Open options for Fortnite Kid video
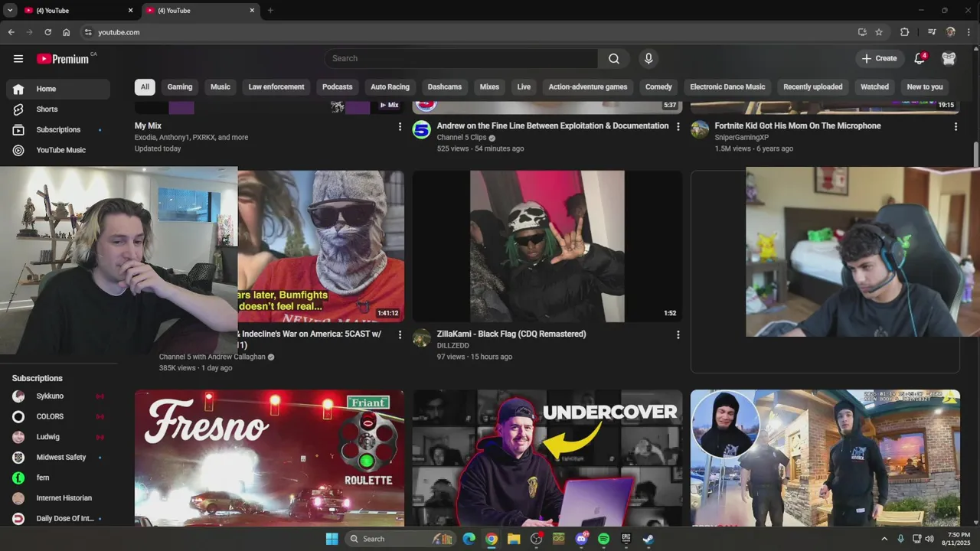 coord(955,127)
